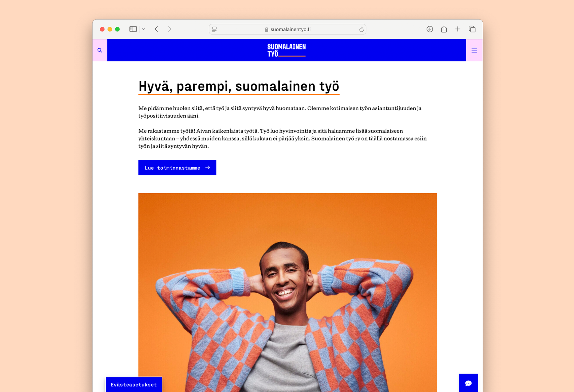Open the site search magnifier icon

tap(100, 50)
